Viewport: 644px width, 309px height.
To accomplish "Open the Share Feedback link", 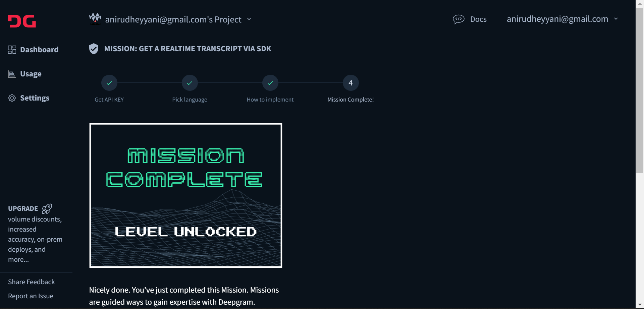I will 31,282.
